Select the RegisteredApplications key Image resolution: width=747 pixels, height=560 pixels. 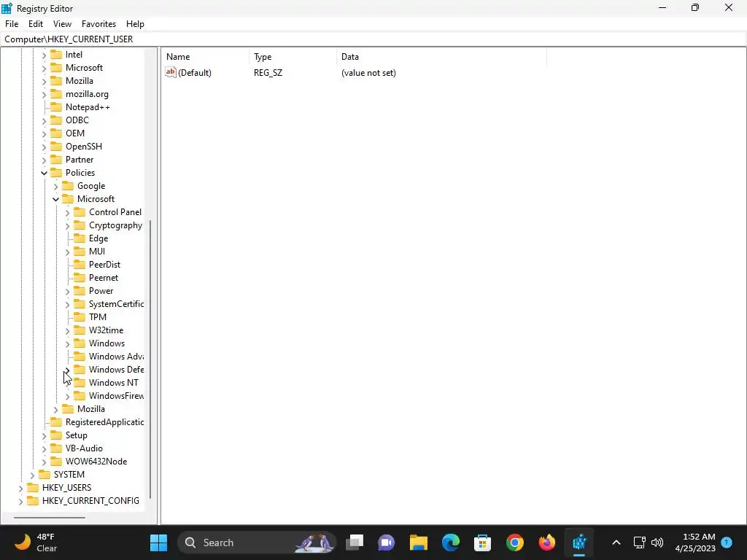(104, 422)
